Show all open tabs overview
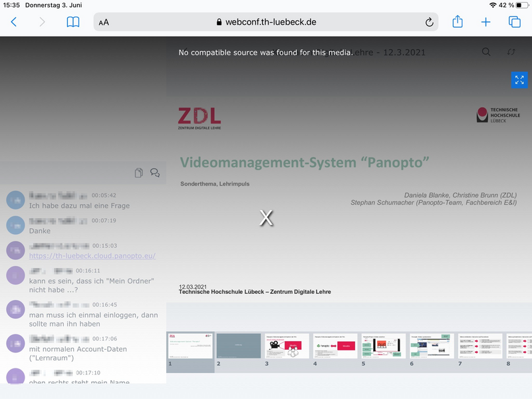 (x=515, y=22)
